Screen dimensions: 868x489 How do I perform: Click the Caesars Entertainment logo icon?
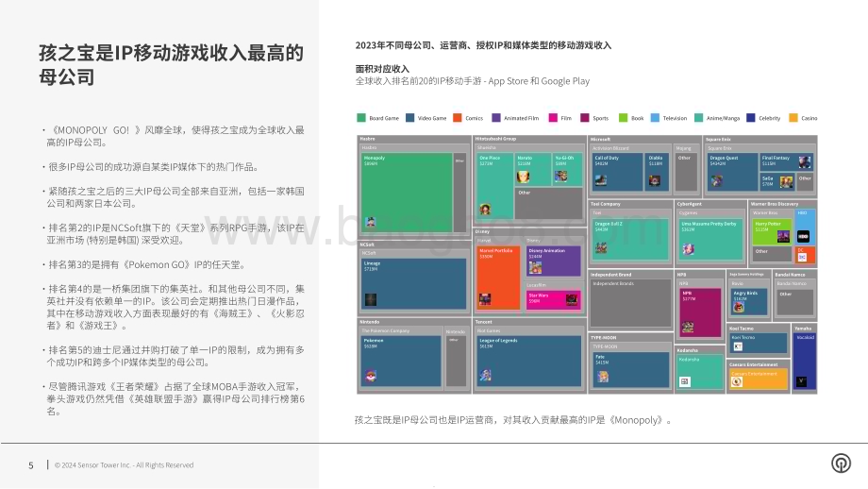pos(737,381)
